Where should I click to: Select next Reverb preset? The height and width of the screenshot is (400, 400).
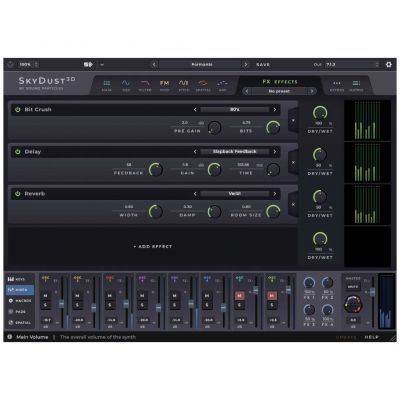click(275, 194)
